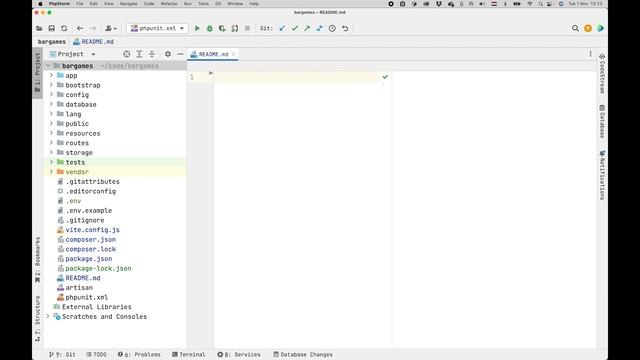The width and height of the screenshot is (640, 360).
Task: Open the user/code-with-me dropdown icon
Action: click(x=111, y=28)
